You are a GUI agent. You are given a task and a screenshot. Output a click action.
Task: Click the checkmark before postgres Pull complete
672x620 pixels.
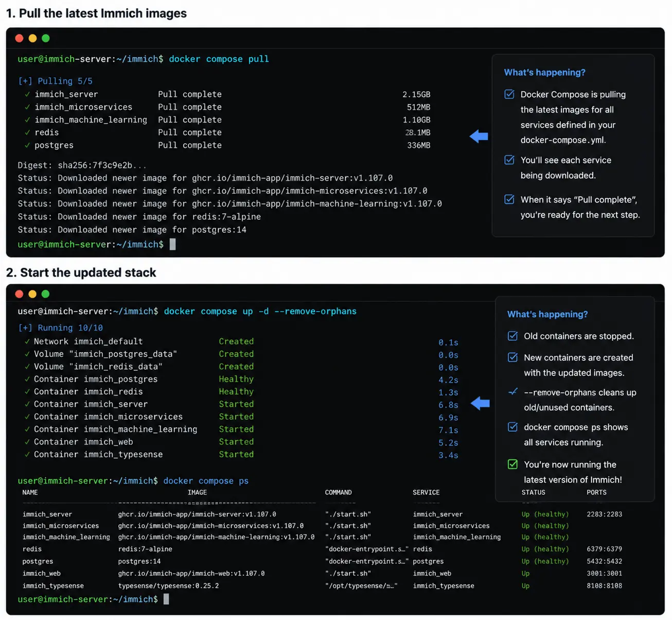(x=27, y=145)
